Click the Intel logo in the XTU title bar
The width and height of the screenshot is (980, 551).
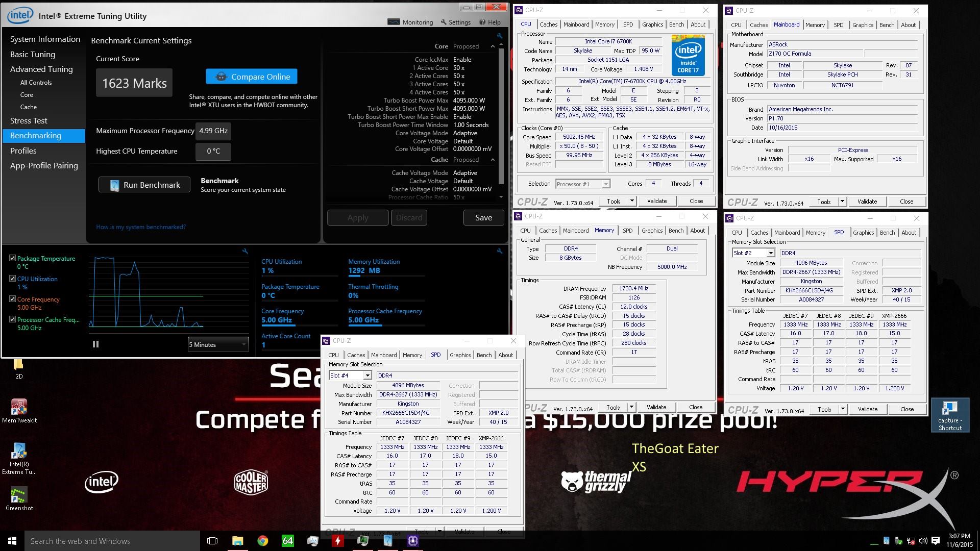point(20,15)
